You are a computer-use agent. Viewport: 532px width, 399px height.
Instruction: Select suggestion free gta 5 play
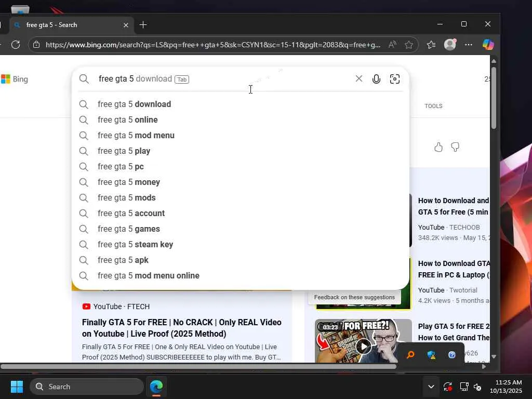(x=240, y=151)
